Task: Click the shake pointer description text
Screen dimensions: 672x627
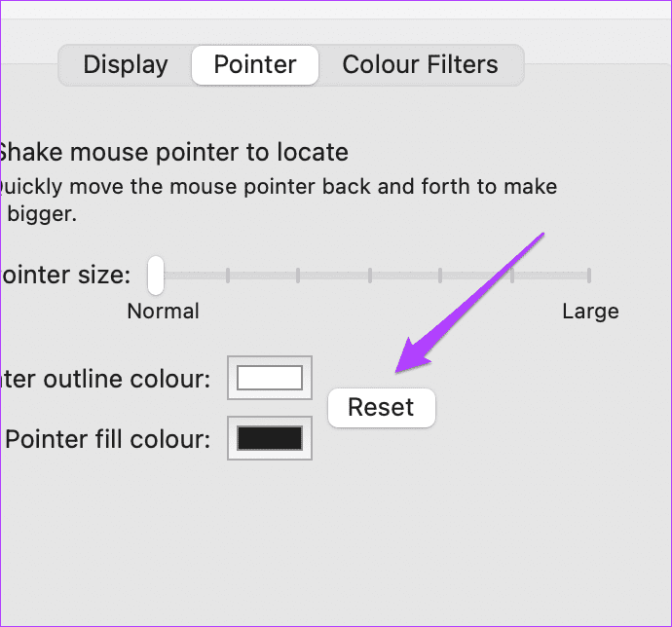Action: pyautogui.click(x=278, y=186)
